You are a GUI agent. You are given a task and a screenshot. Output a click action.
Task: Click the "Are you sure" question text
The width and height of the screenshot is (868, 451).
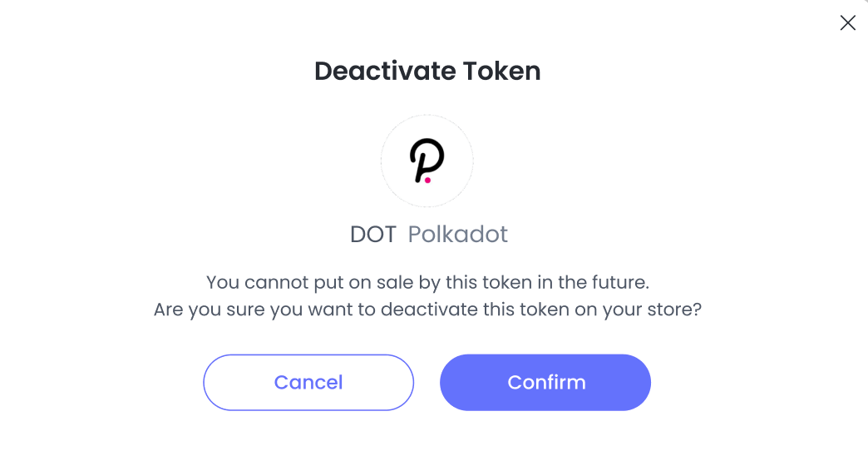click(427, 310)
